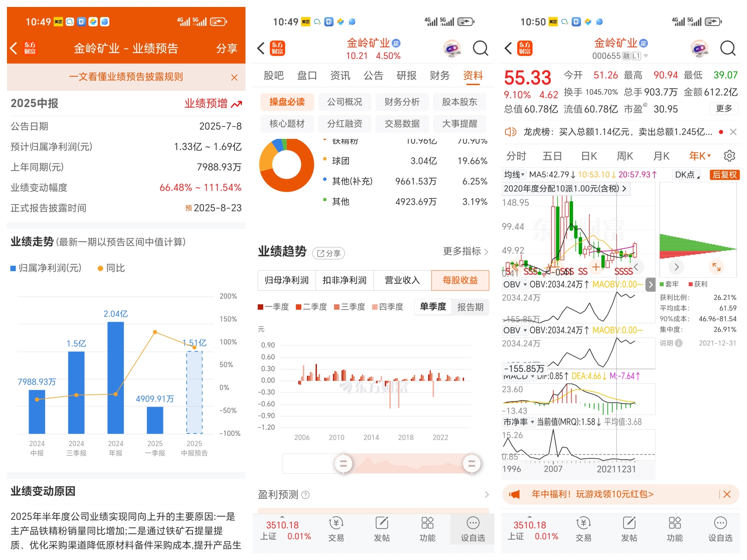
Task: Switch to 盘口 tab
Action: (307, 75)
